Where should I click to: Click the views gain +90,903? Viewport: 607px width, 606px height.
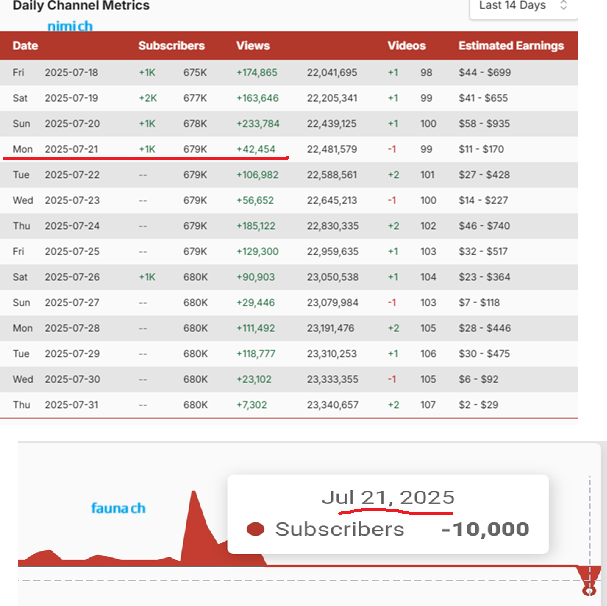coord(255,277)
